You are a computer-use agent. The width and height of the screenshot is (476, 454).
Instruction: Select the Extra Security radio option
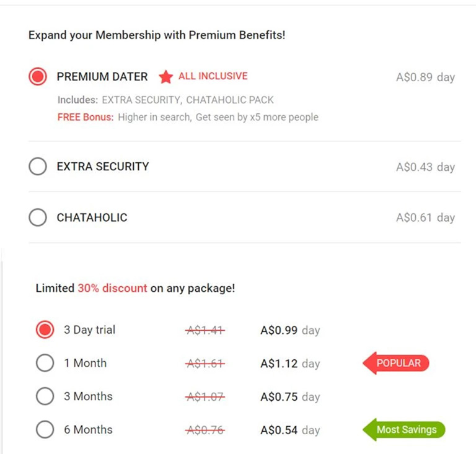pos(38,167)
